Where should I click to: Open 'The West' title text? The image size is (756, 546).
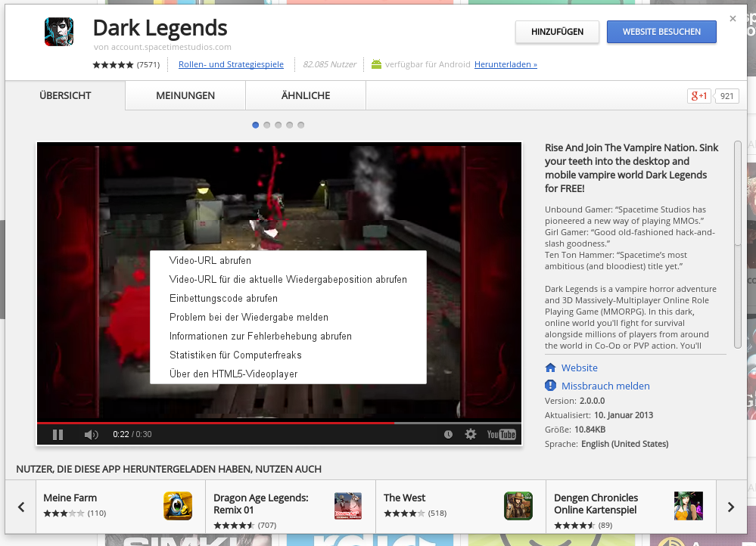pos(405,498)
